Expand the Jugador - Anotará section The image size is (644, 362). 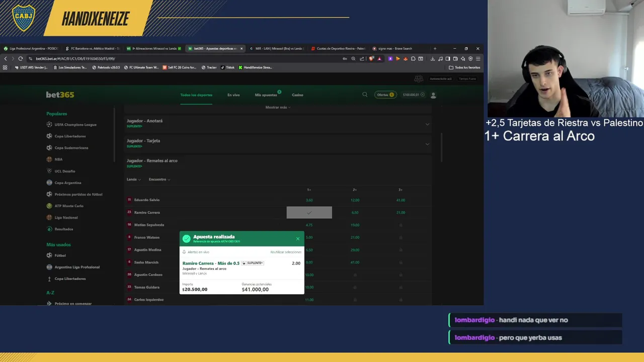coord(278,123)
